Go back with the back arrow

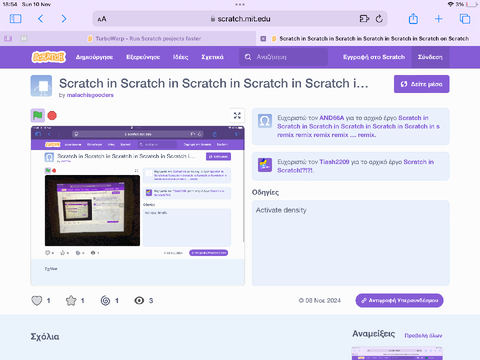click(41, 19)
